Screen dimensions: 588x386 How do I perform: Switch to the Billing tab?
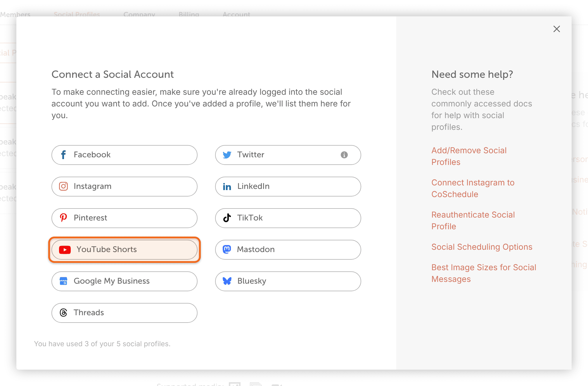[x=189, y=14]
